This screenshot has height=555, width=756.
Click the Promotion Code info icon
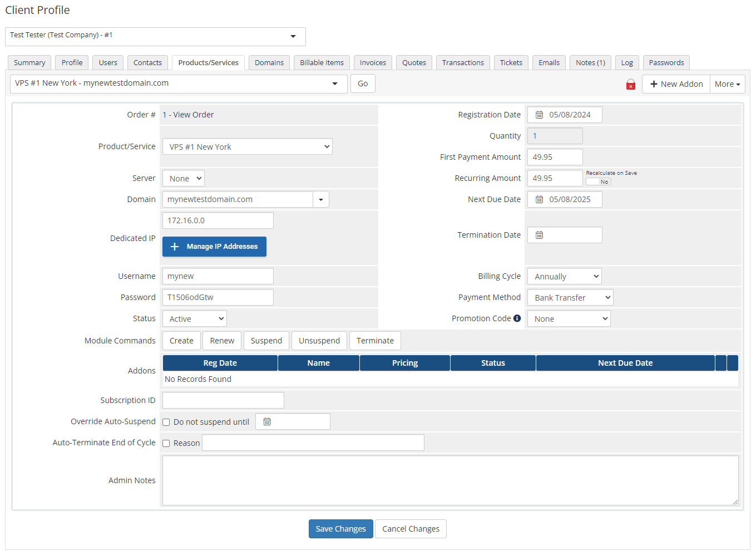pos(518,318)
